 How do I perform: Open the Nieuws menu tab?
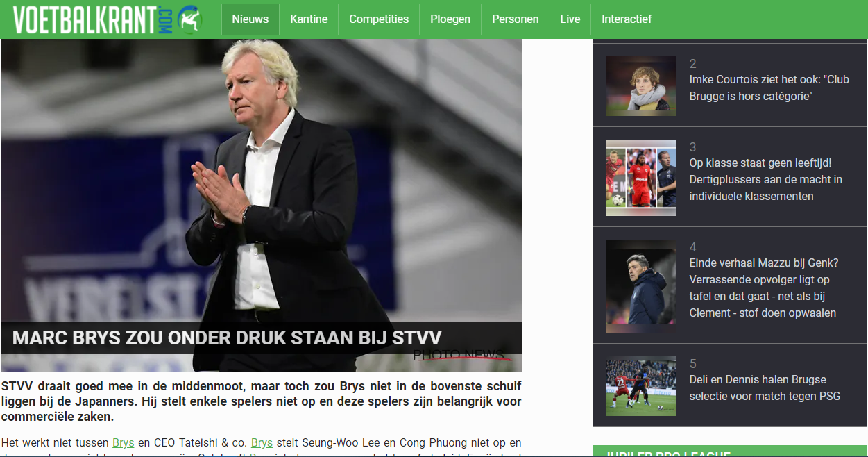pos(250,19)
